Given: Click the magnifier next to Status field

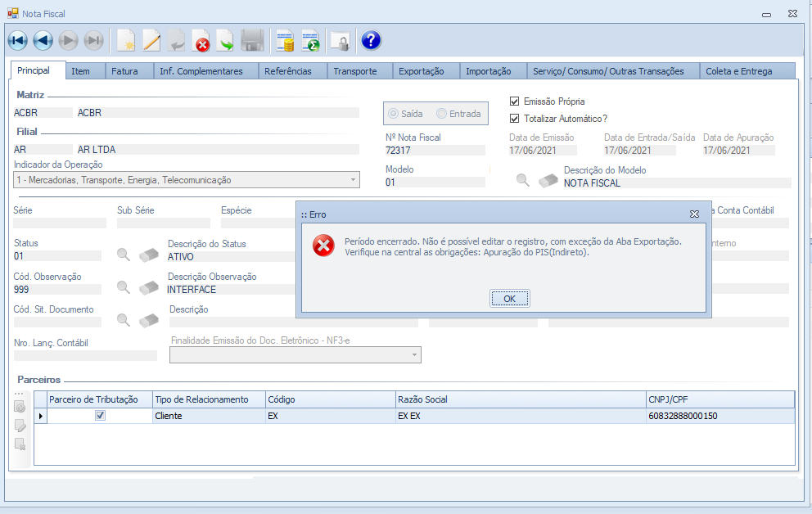Looking at the screenshot, I should point(123,255).
